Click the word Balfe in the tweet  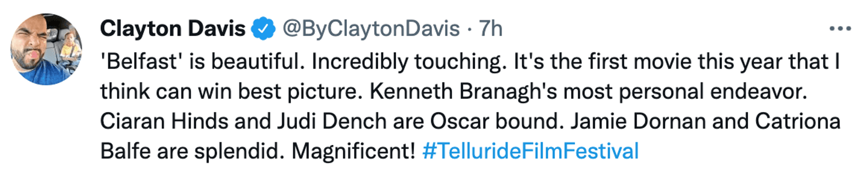point(125,151)
